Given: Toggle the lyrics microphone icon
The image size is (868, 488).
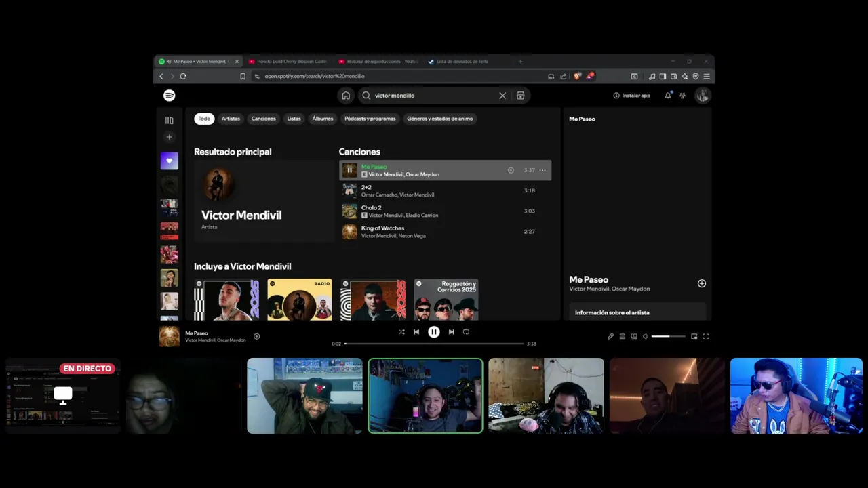Looking at the screenshot, I should [x=610, y=336].
